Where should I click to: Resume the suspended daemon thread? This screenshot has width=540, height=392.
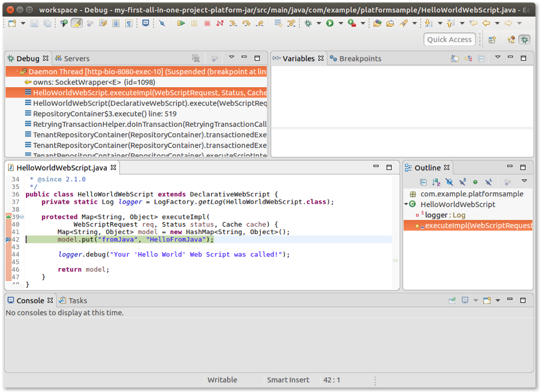coord(181,24)
